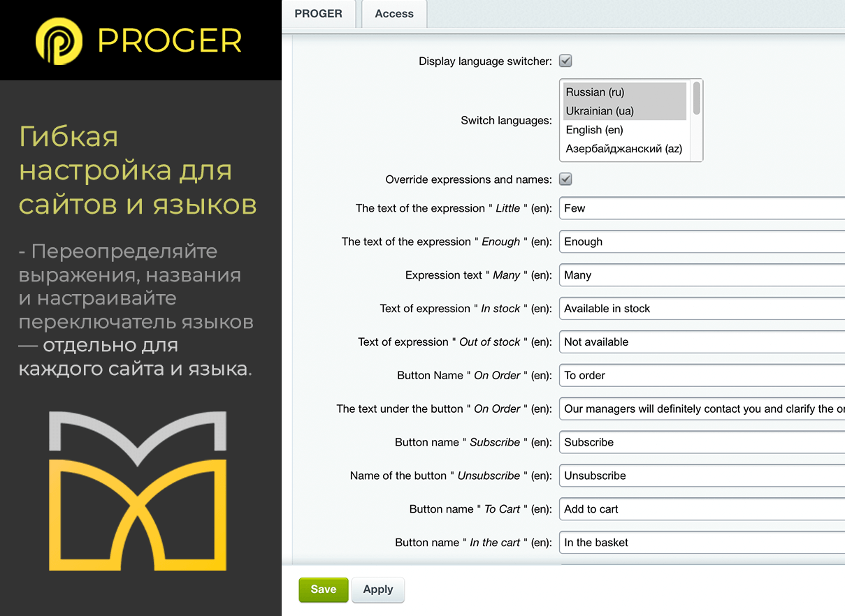Toggle the Display language switcher checkbox
The image size is (845, 616).
(565, 61)
